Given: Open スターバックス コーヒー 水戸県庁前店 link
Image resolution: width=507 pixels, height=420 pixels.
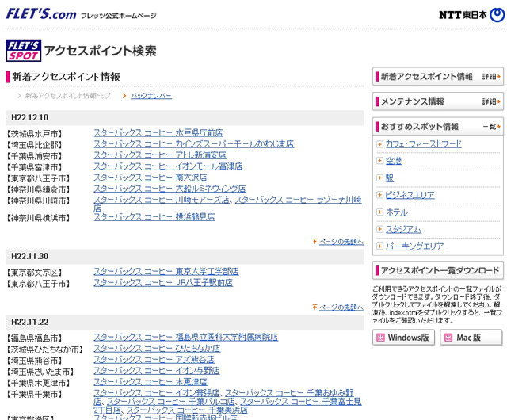Looking at the screenshot, I should pos(158,132).
